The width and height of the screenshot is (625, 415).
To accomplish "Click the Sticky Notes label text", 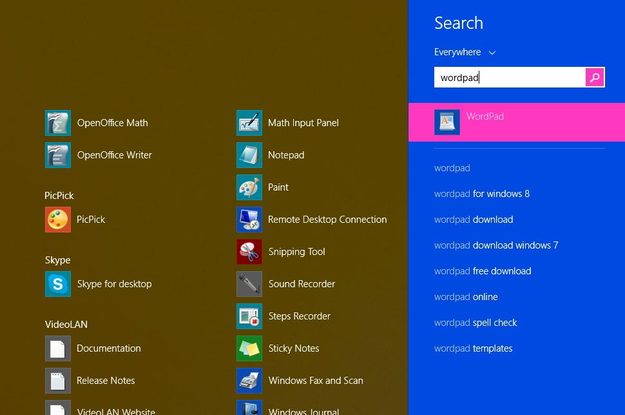I will 293,348.
